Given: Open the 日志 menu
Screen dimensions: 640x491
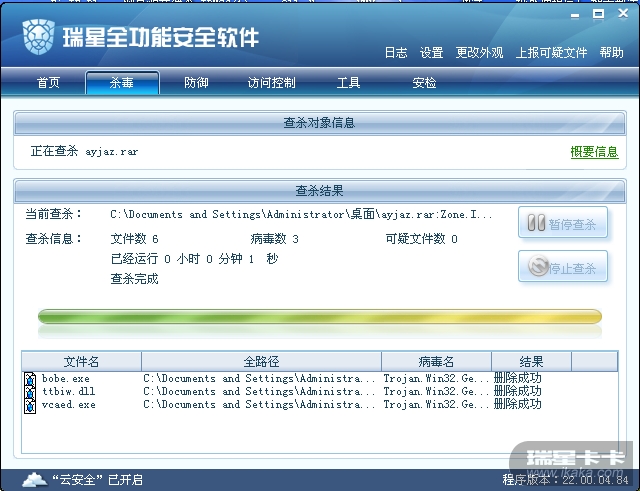Looking at the screenshot, I should coord(396,53).
